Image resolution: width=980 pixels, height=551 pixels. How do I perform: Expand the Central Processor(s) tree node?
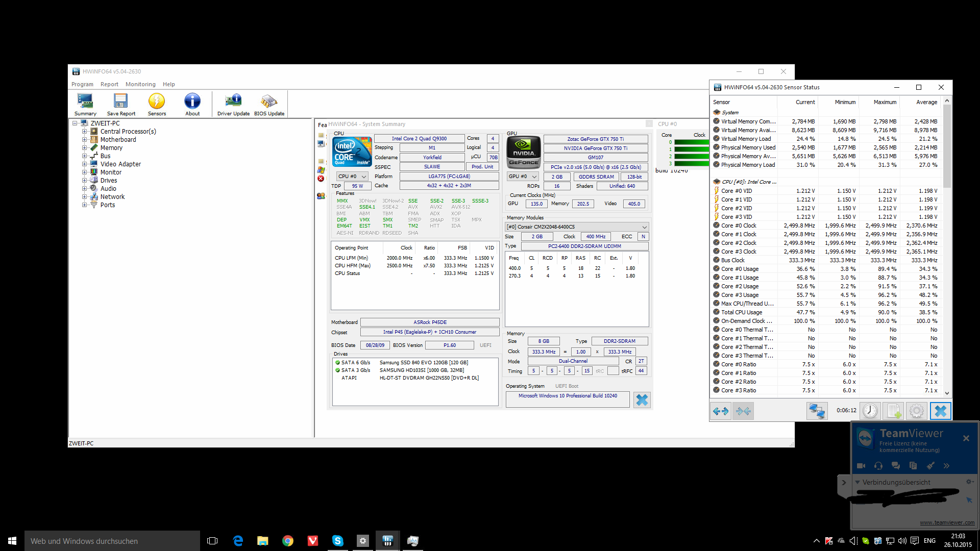pos(84,132)
